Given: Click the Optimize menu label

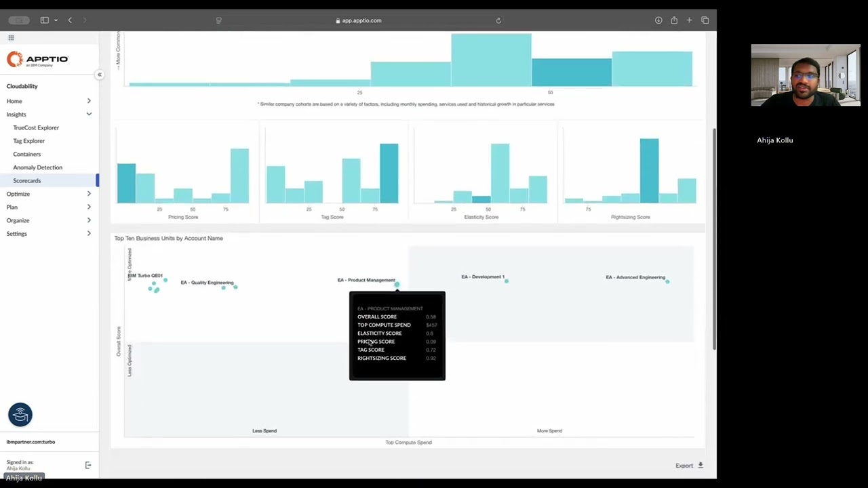Looking at the screenshot, I should click(x=18, y=194).
